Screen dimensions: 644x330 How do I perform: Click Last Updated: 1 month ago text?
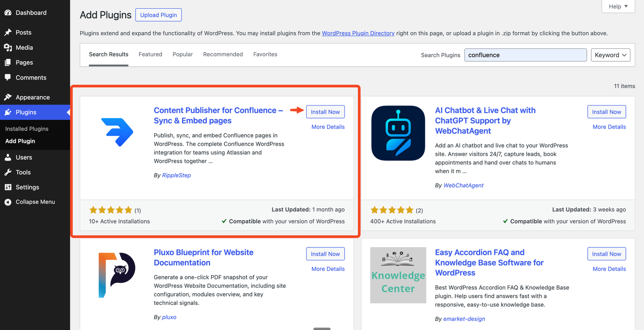point(308,210)
